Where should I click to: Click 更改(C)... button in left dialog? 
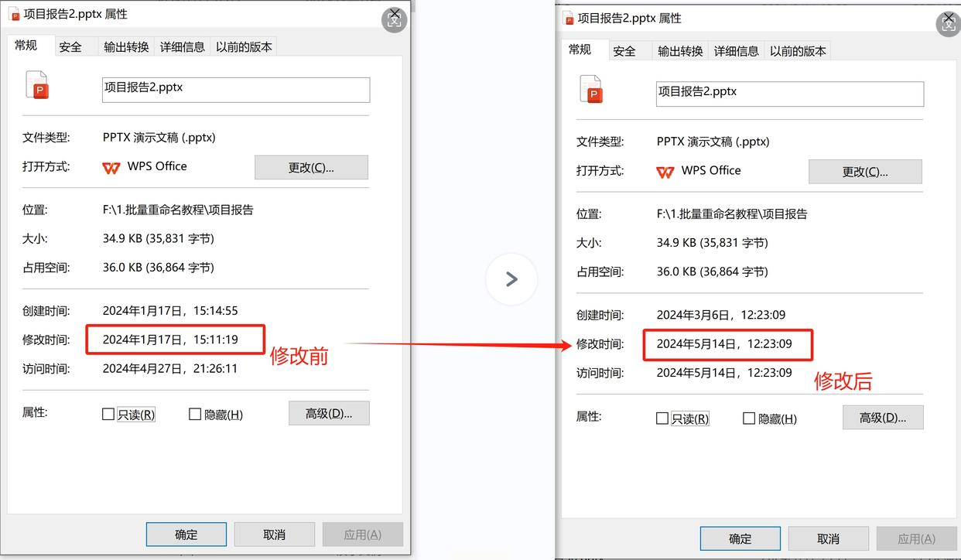311,168
